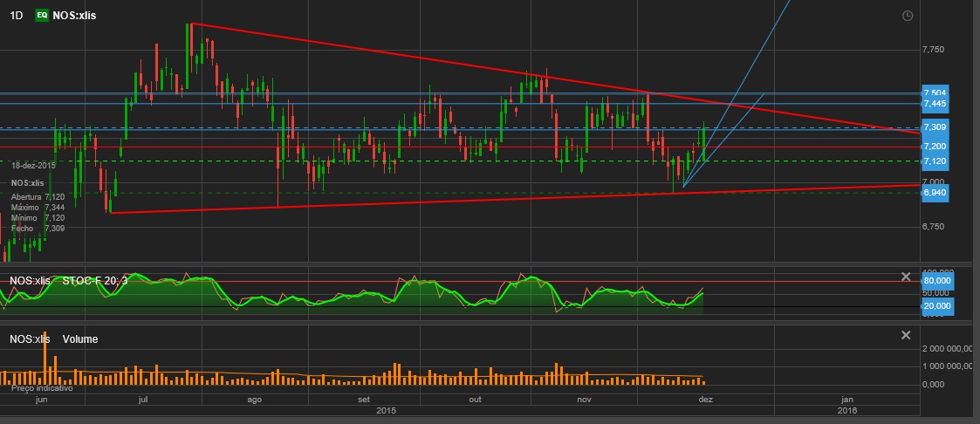980x424 pixels.
Task: Click the 1D timeframe selector
Action: (17, 16)
